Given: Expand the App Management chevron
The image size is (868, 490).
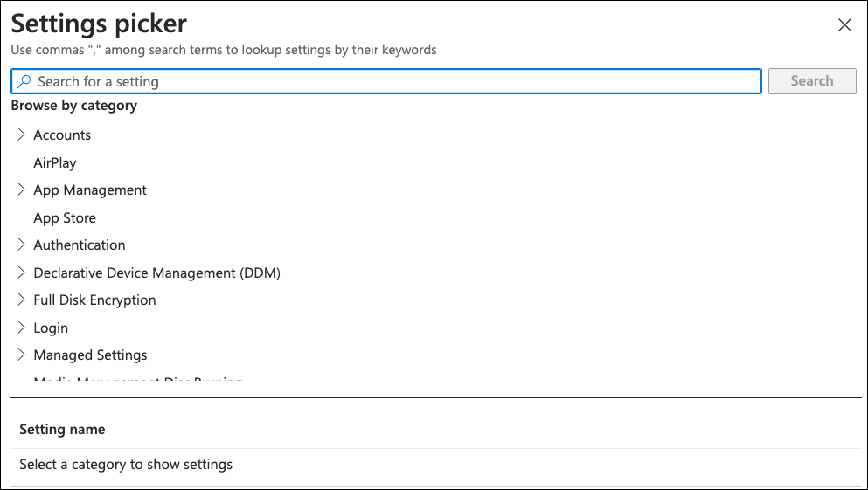Looking at the screenshot, I should pyautogui.click(x=22, y=190).
